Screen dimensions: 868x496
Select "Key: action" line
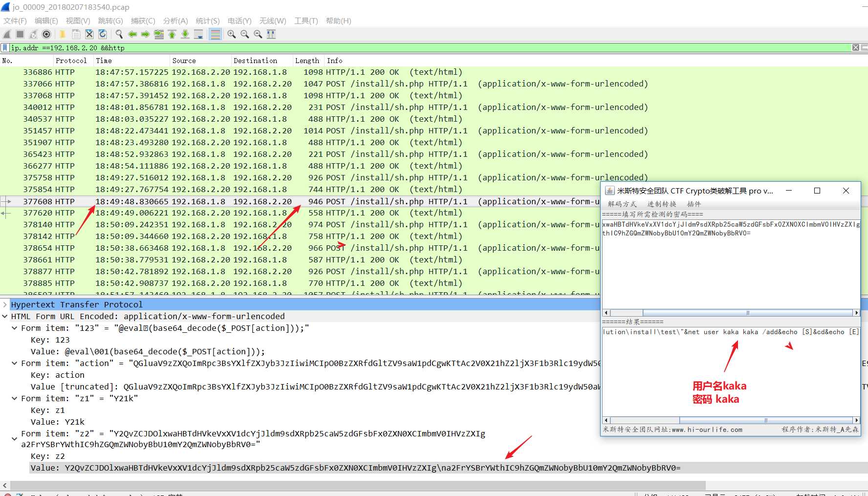(x=58, y=375)
